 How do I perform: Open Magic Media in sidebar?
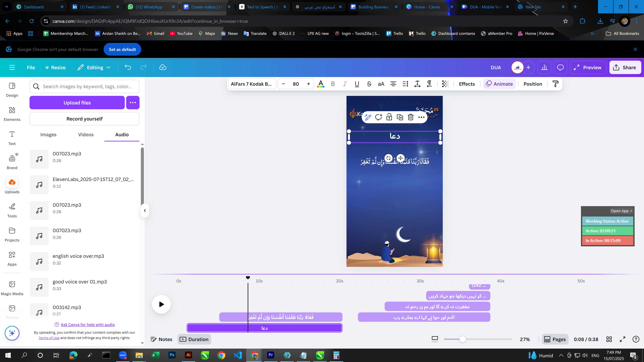coord(12,288)
